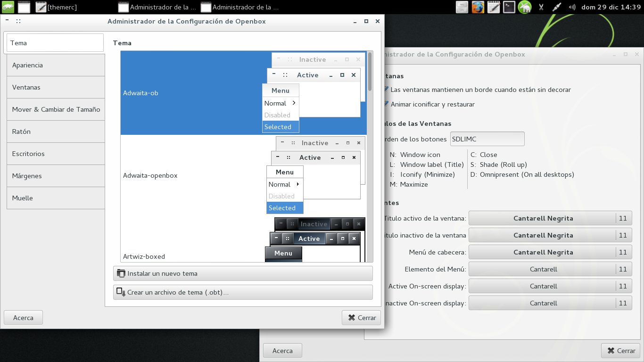Open the text editor launcher in panel
644x362 pixels.
click(494, 7)
